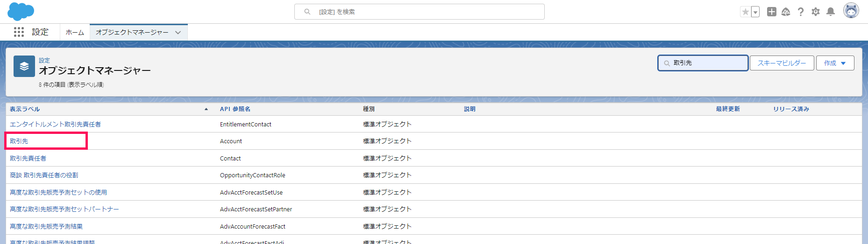Sort by リリース済み column header
Screen dimensions: 868x244
pyautogui.click(x=791, y=109)
